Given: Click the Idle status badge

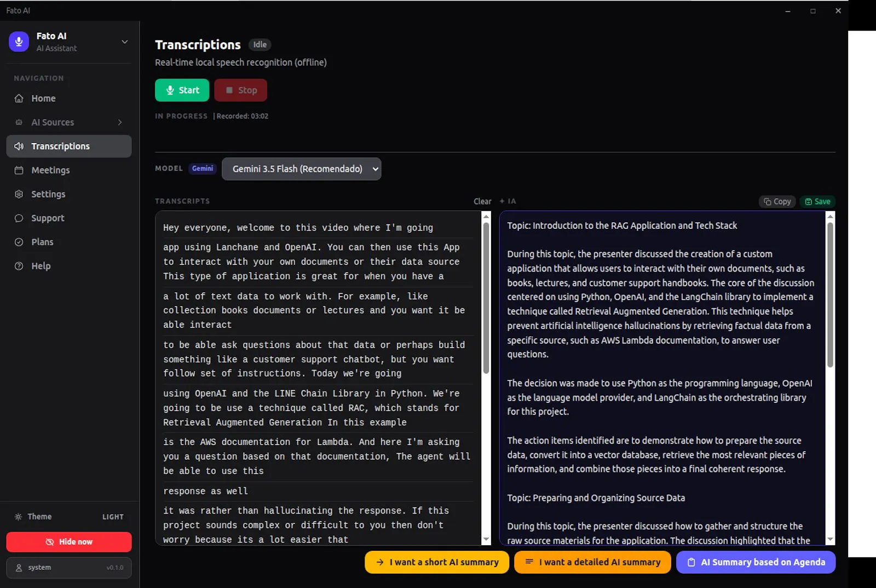Looking at the screenshot, I should 260,45.
